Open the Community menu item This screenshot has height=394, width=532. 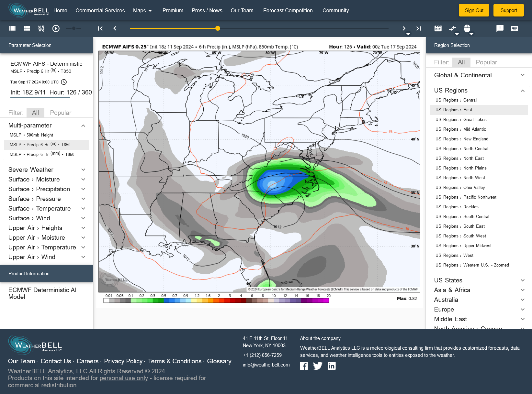click(335, 10)
